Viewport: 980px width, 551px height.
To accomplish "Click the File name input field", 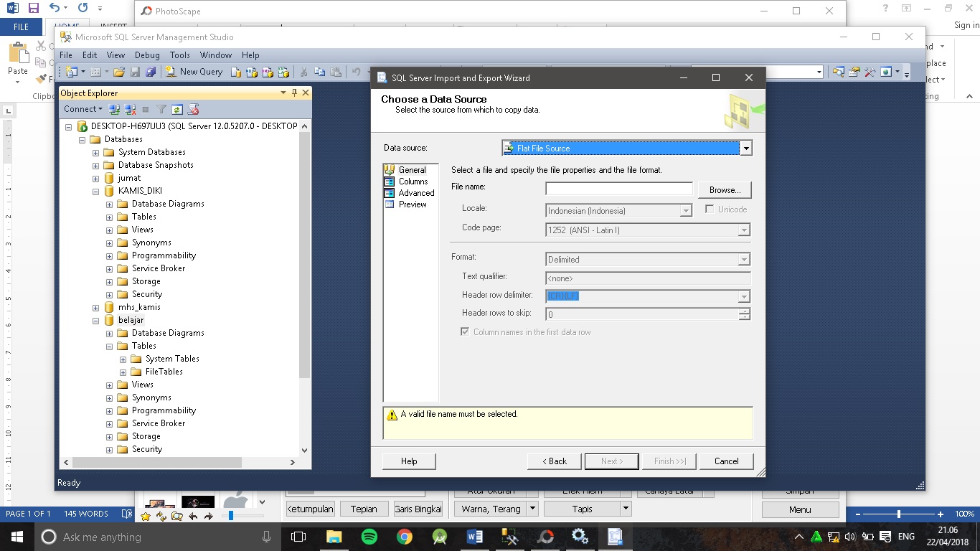I will (x=619, y=189).
